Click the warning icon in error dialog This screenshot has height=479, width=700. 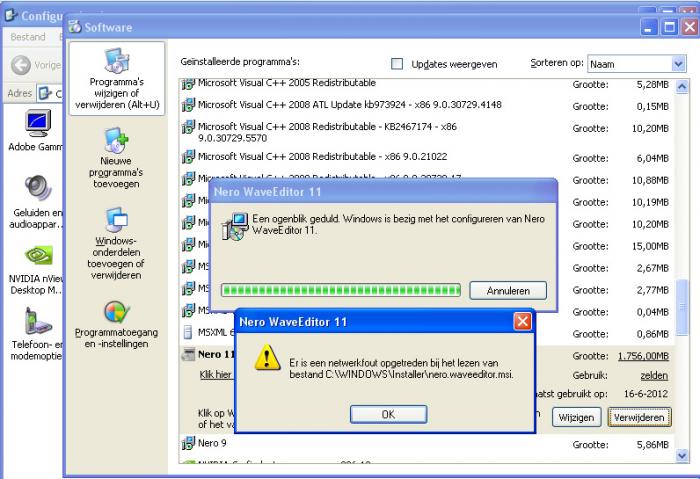pos(267,358)
